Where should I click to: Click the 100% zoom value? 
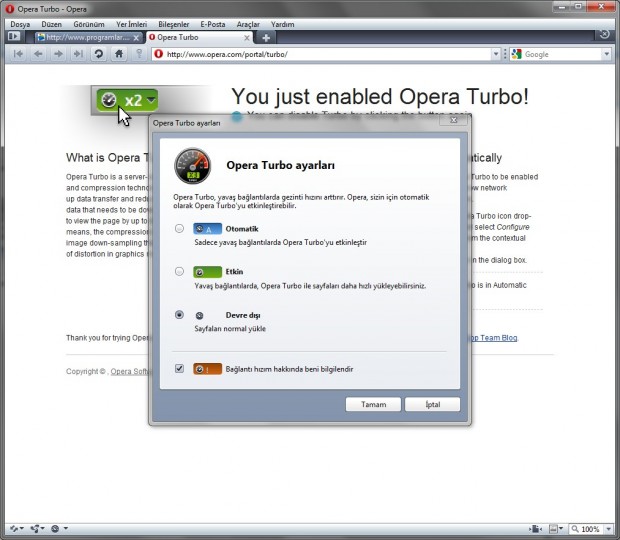point(590,529)
